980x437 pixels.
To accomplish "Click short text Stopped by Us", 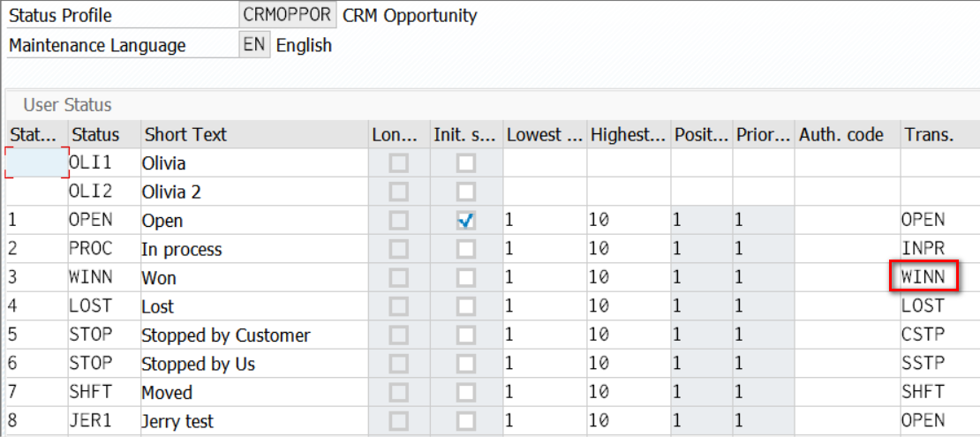I will tap(199, 364).
